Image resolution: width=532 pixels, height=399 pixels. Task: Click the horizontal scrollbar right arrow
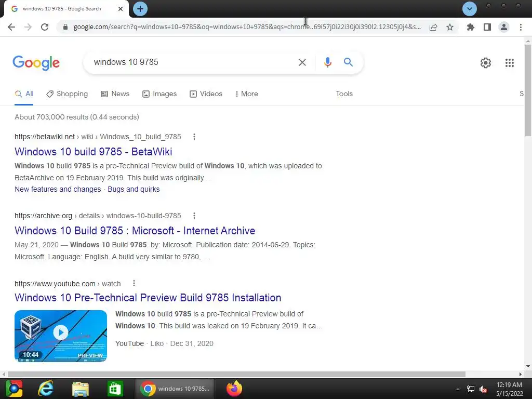521,374
